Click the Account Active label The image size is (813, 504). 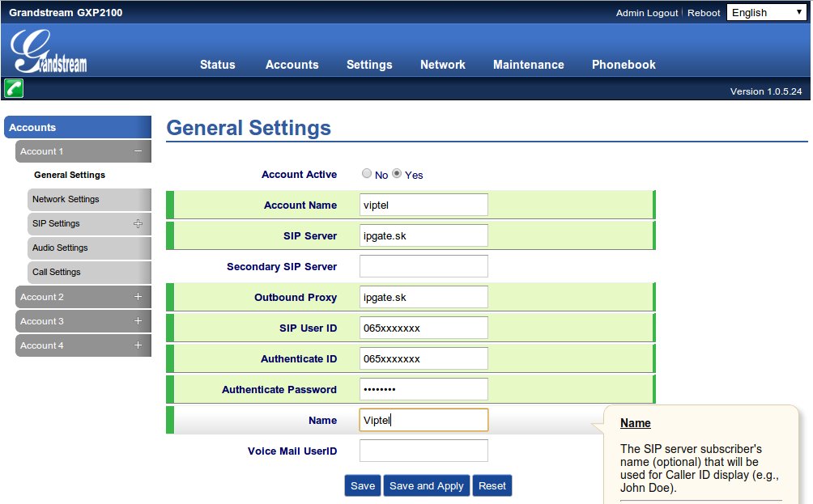pos(299,175)
